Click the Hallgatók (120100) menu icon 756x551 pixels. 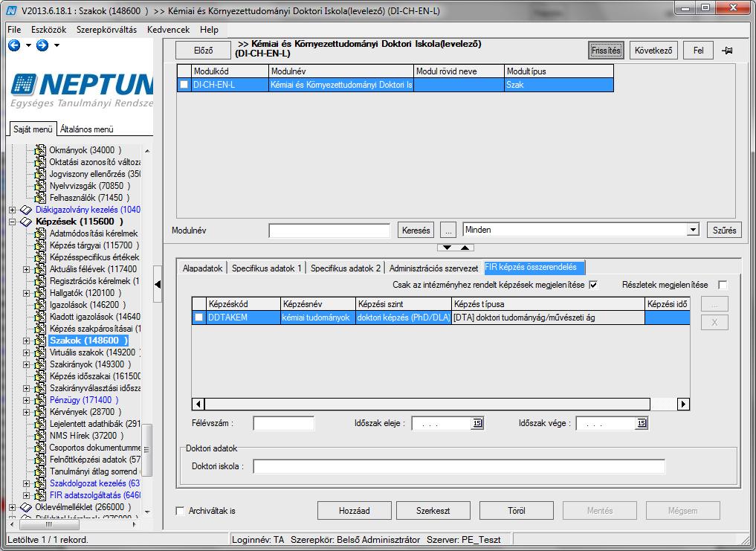[x=40, y=293]
